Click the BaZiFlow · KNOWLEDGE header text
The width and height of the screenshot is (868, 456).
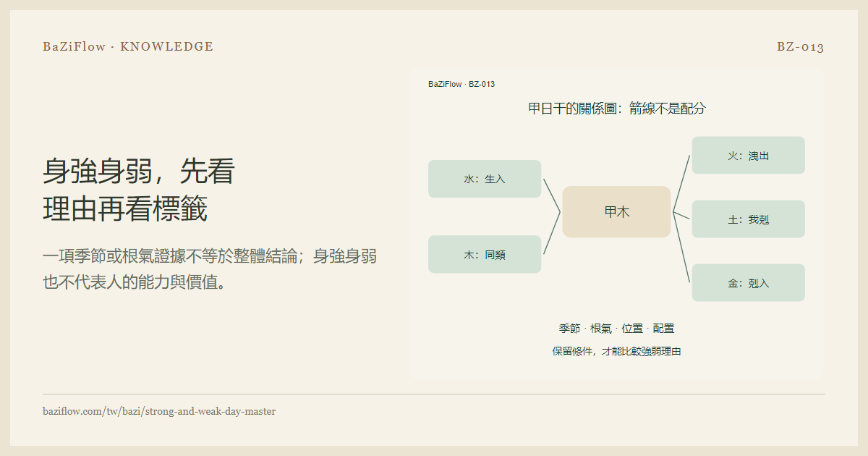(x=128, y=47)
